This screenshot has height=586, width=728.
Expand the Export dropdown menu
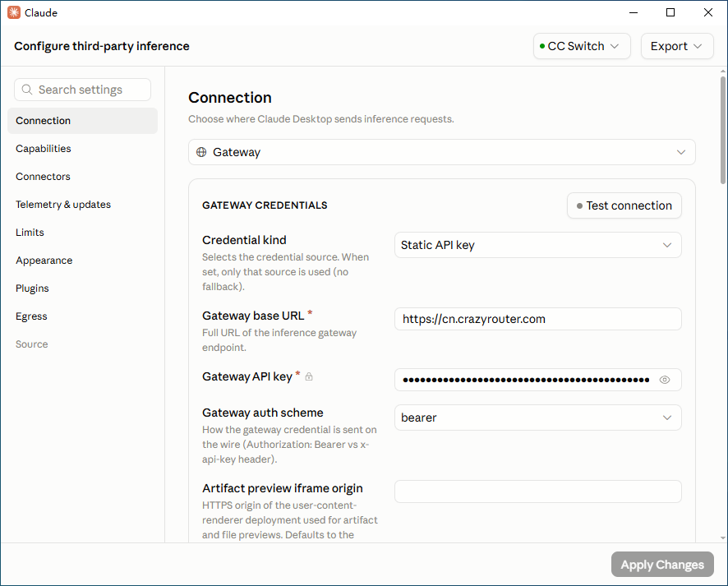click(x=677, y=46)
